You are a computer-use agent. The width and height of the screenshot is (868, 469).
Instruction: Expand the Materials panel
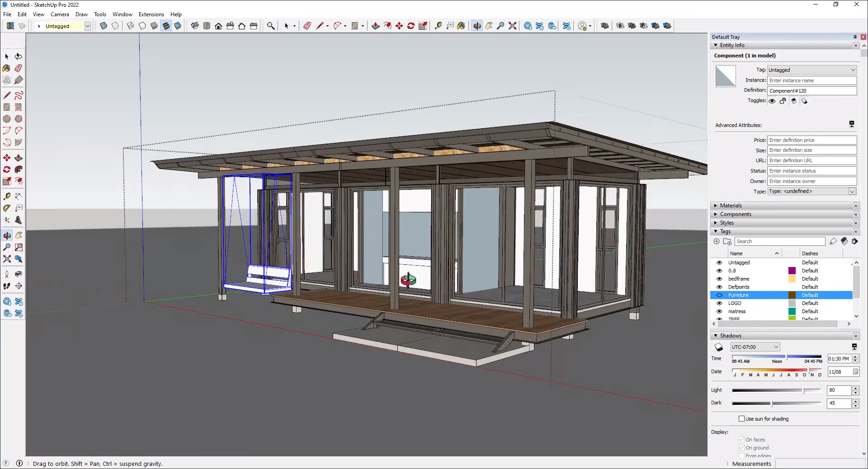(716, 206)
